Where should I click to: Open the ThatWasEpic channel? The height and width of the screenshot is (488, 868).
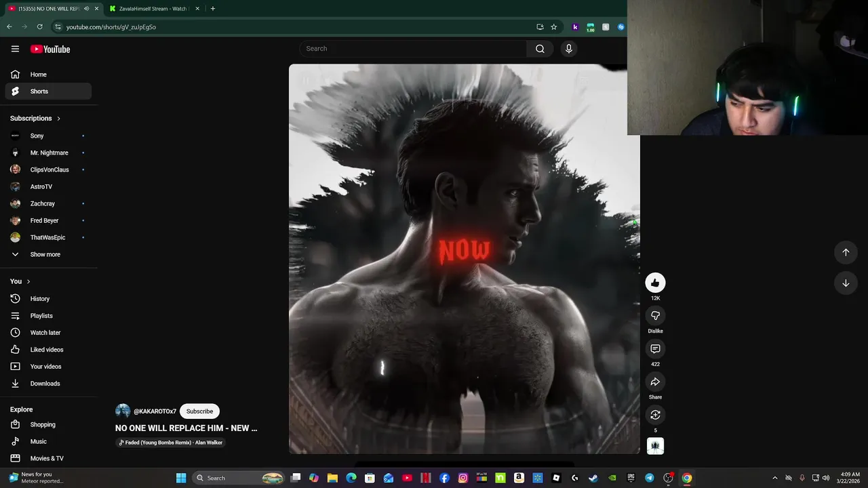coord(48,237)
